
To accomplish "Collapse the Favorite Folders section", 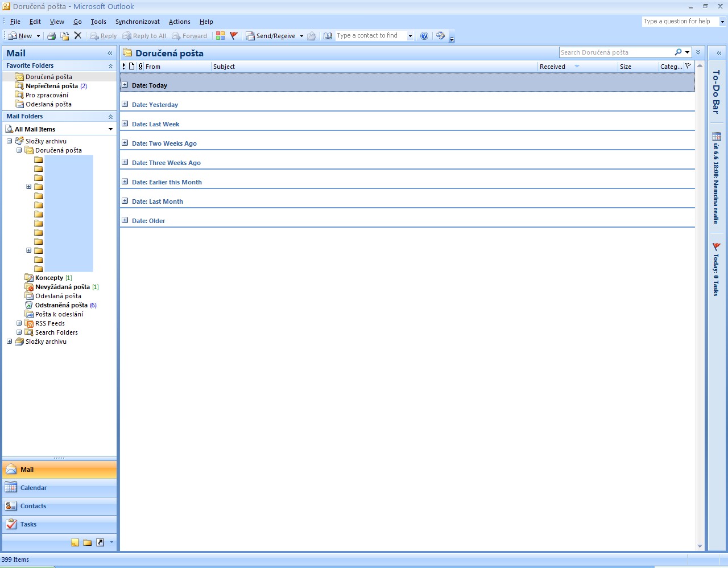I will [x=110, y=66].
